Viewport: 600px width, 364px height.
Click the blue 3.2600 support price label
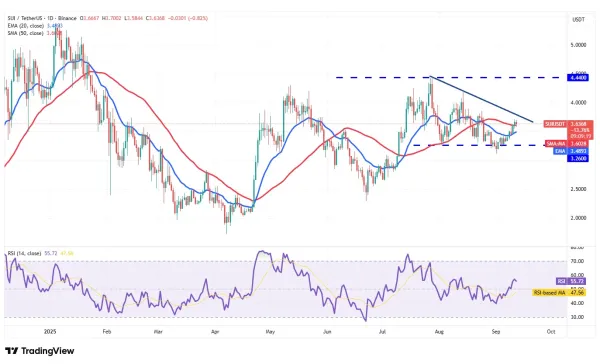click(x=578, y=158)
